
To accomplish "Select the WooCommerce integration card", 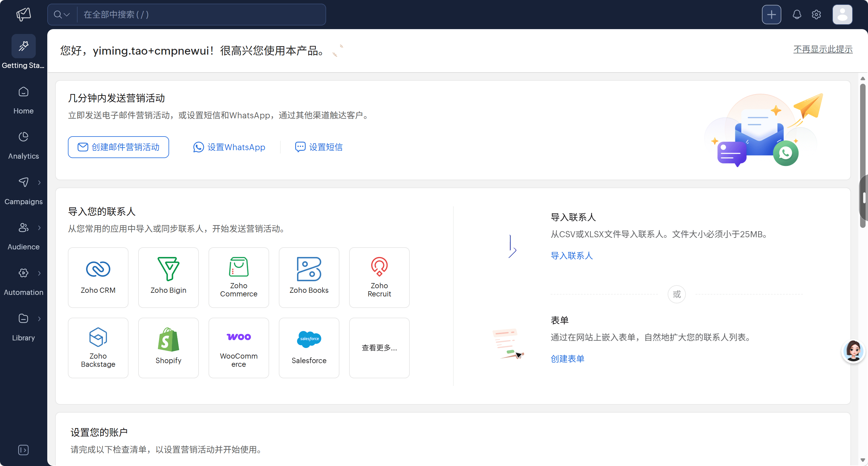I will (x=239, y=348).
